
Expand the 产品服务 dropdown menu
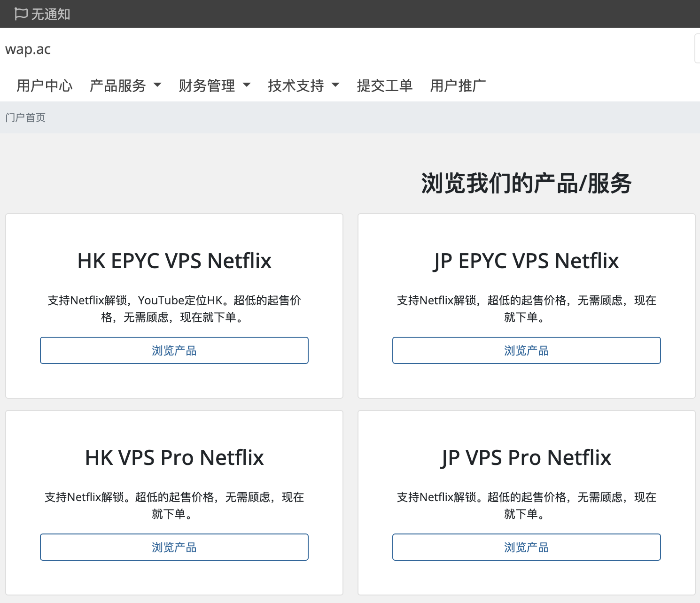click(125, 85)
